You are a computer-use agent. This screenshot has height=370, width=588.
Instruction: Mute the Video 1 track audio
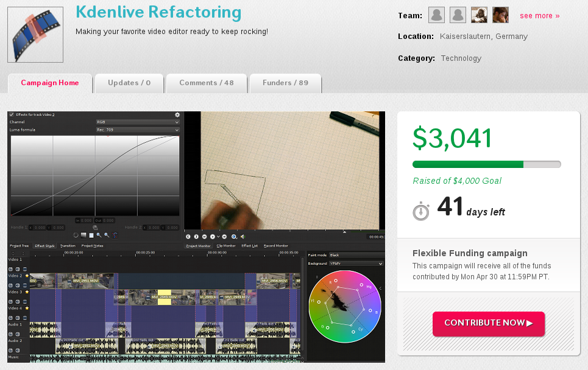18,269
